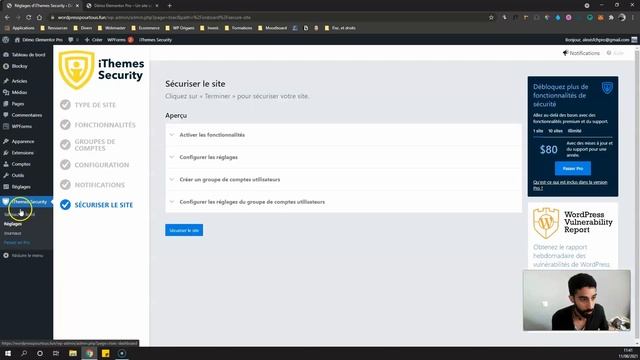Viewport: 640px width, 360px height.
Task: Click the WPForms sidebar icon
Action: click(x=6, y=126)
